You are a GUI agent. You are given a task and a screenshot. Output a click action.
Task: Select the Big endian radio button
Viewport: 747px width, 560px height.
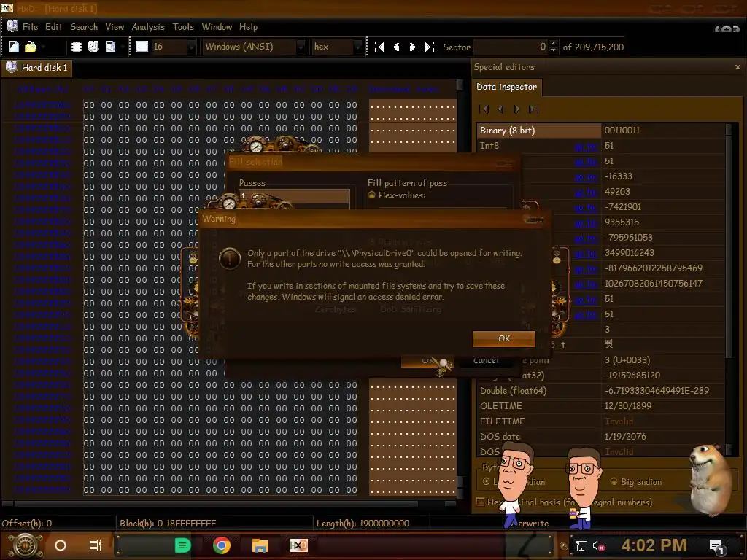(614, 481)
